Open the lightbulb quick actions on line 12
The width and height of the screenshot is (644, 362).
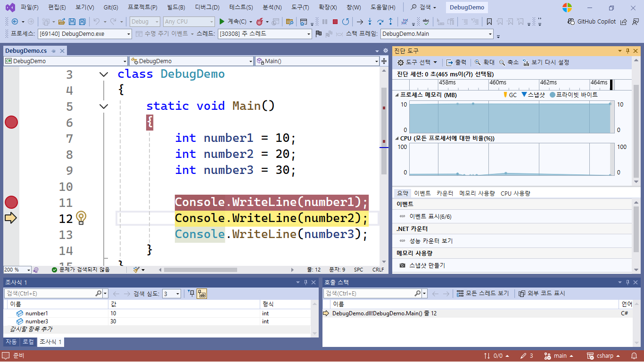[81, 218]
